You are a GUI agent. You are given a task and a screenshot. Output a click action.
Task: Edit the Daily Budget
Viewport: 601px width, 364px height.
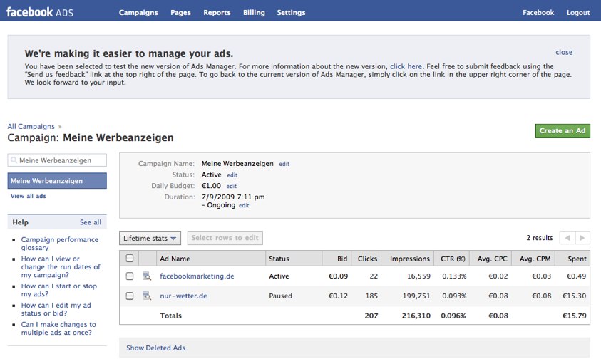[x=232, y=186]
